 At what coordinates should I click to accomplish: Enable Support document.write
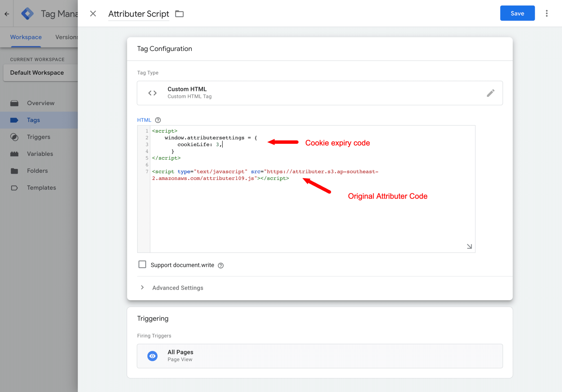click(x=142, y=264)
